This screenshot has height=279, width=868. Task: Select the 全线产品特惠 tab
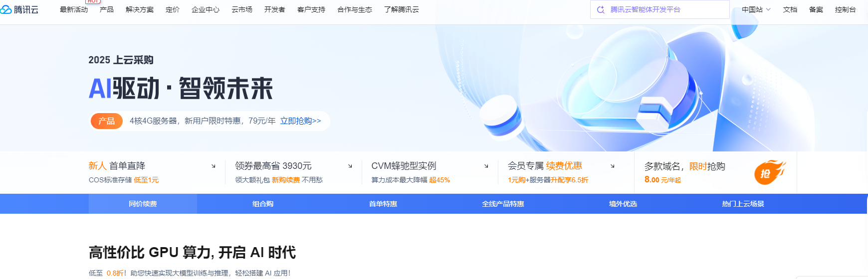[503, 204]
